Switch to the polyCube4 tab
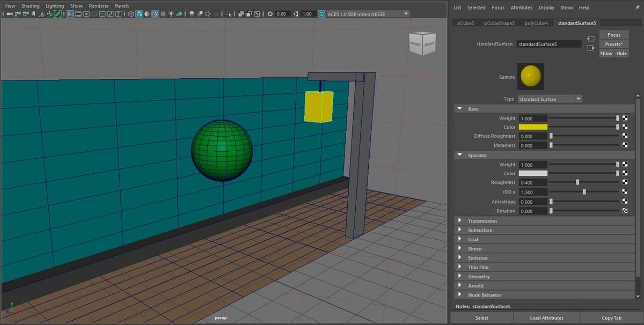Screen dimensions: 644x325 click(536, 23)
